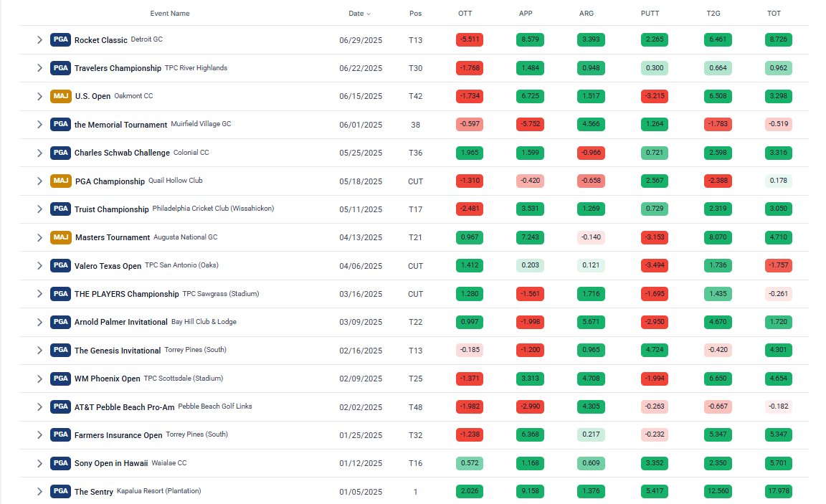This screenshot has width=826, height=504.
Task: Click the PGA badge on Arnold Palmer Invitational
Action: pyautogui.click(x=60, y=322)
